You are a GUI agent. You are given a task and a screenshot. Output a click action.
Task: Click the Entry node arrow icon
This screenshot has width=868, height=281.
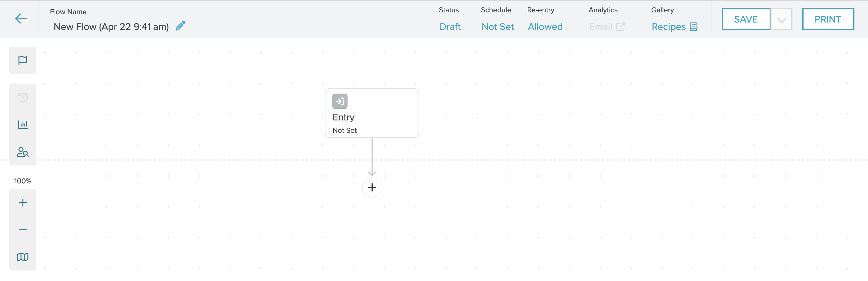point(340,101)
